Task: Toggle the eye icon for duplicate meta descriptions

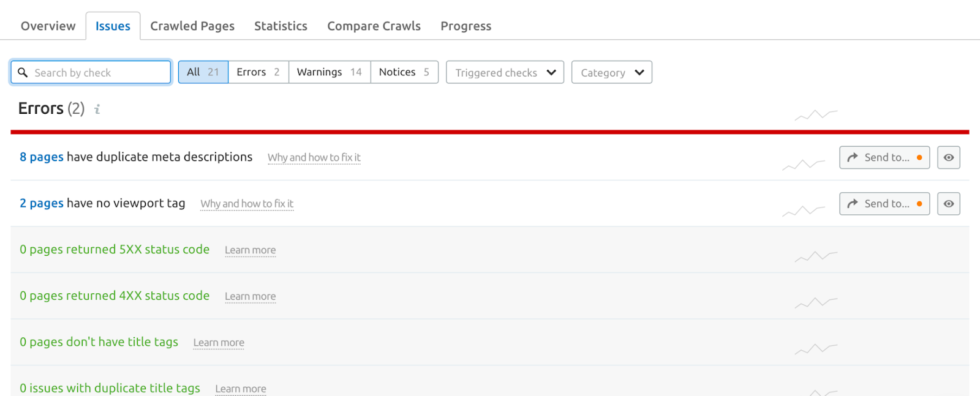Action: pos(948,157)
